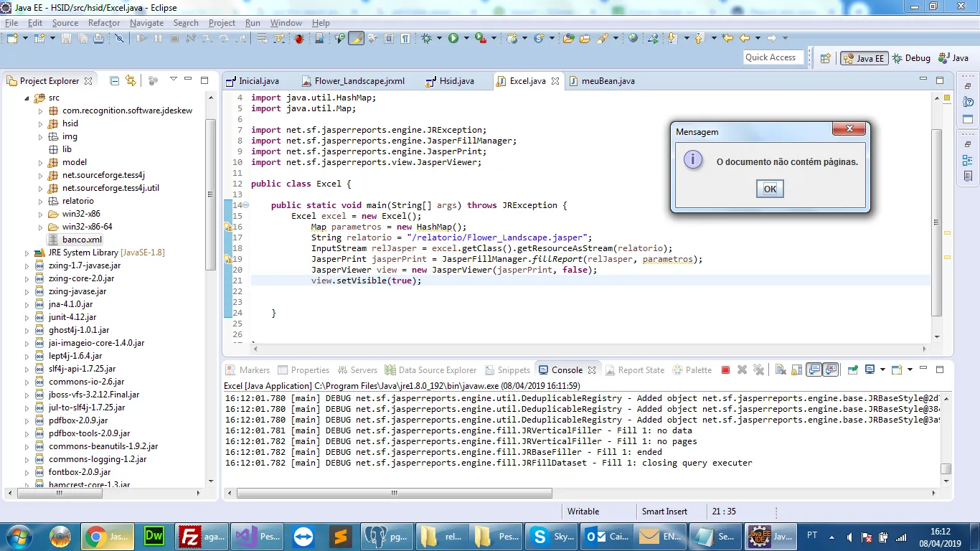The height and width of the screenshot is (551, 980).
Task: Expand the JRE System Library node
Action: [27, 253]
